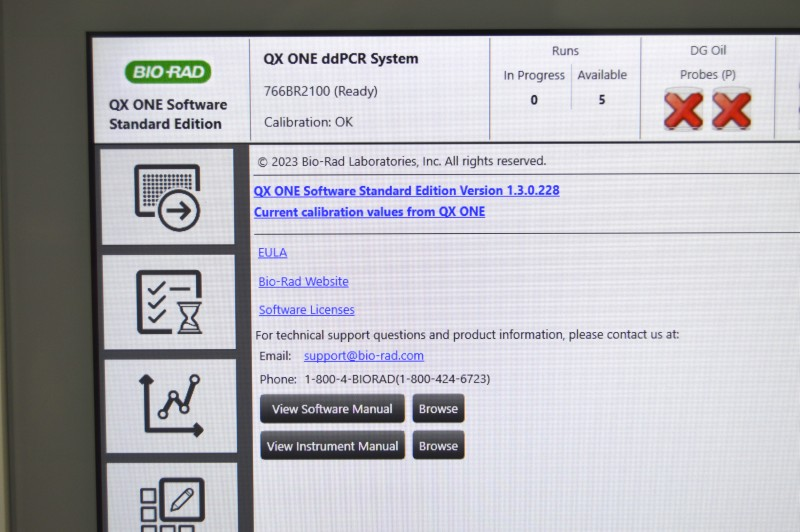Screen dimensions: 800x532
Task: Select the Runs In Progress count
Action: (534, 100)
